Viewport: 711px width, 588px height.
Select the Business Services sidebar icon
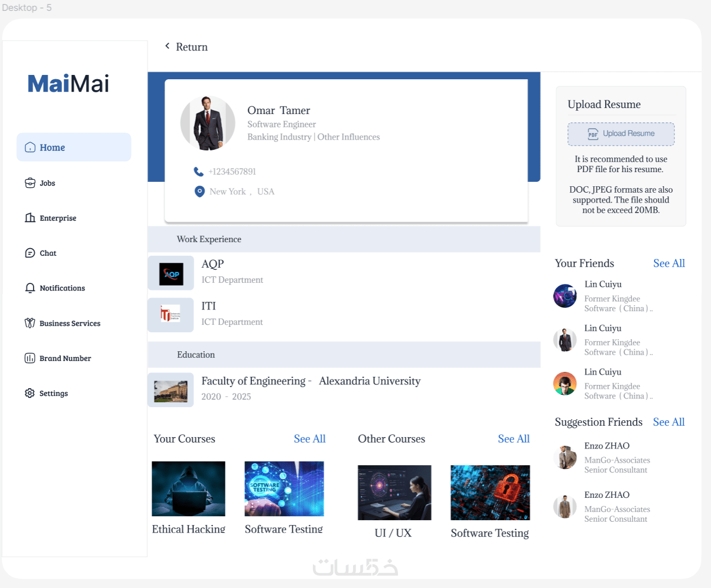[x=30, y=323]
